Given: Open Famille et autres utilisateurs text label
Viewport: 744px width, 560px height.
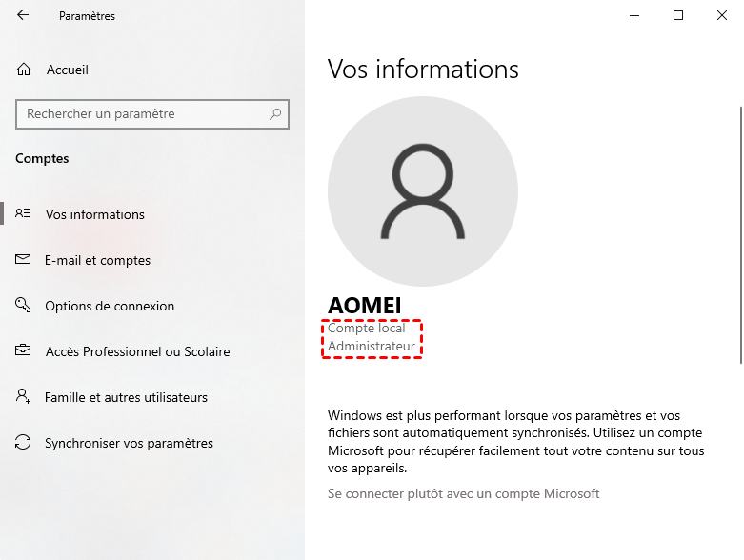Looking at the screenshot, I should tap(126, 397).
